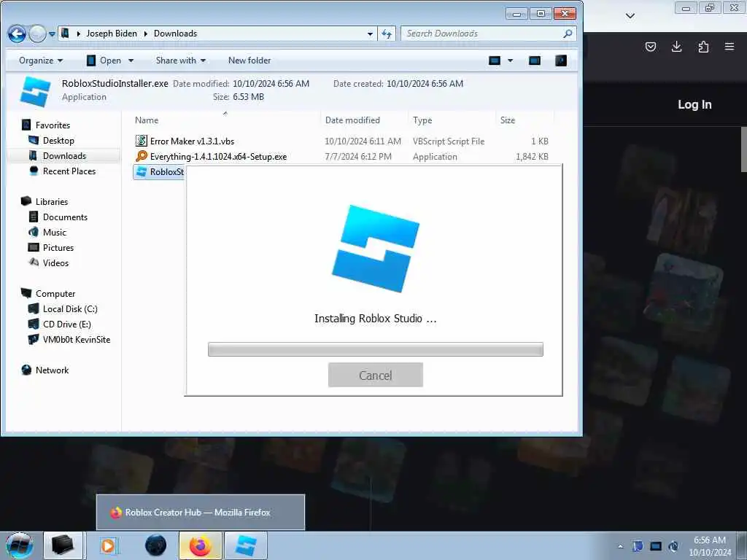Sort by Size column header
Image resolution: width=747 pixels, height=560 pixels.
pos(508,120)
